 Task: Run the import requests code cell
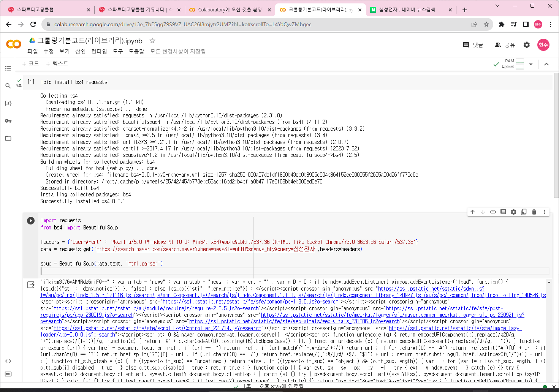(x=31, y=221)
